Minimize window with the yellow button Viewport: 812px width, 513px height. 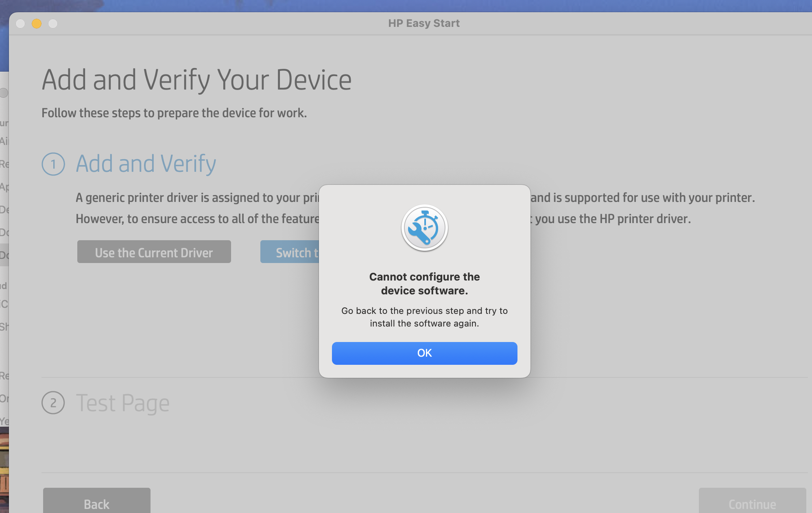37,24
